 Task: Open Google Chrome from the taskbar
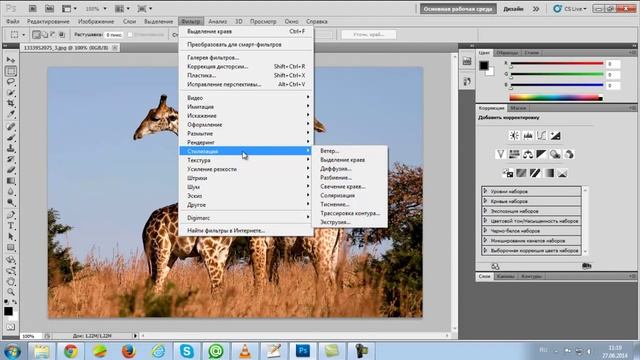click(x=71, y=351)
